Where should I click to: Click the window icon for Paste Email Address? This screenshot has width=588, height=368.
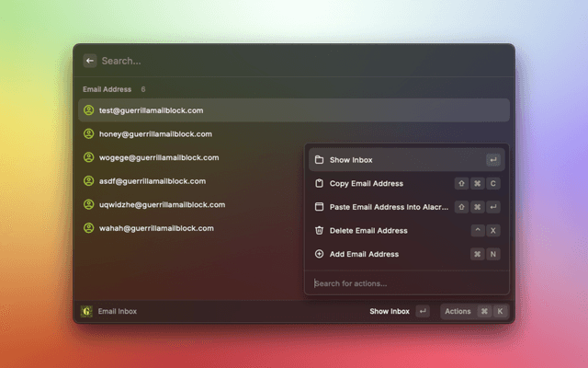pyautogui.click(x=319, y=207)
